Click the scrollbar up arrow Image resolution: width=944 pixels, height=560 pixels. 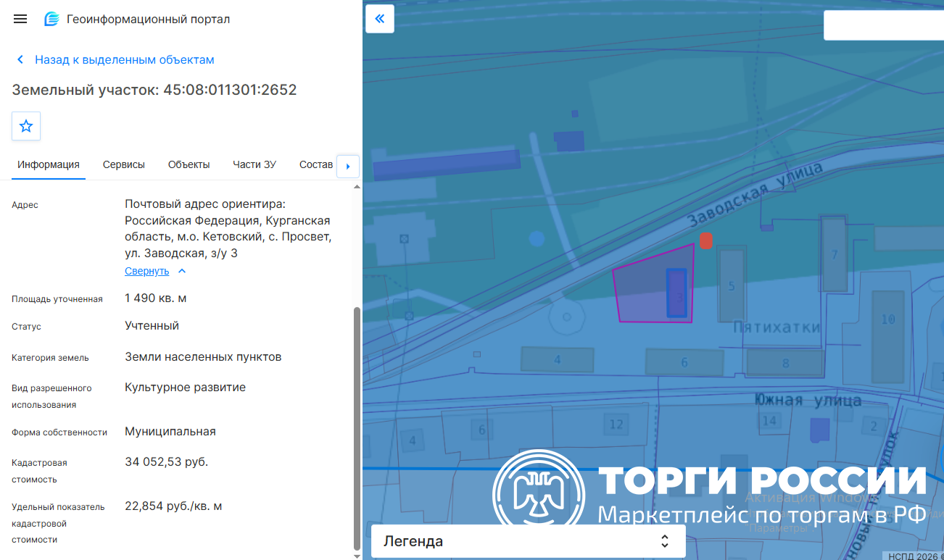[356, 186]
